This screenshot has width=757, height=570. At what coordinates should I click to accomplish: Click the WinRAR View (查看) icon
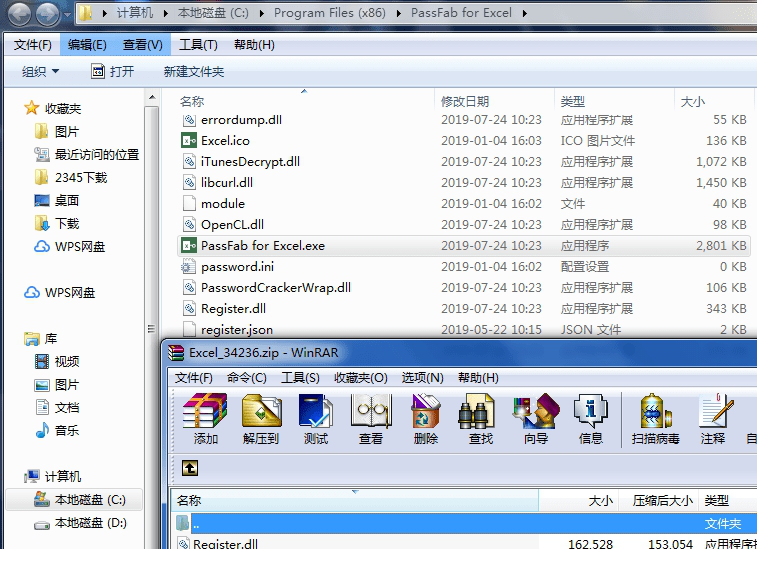coord(371,412)
